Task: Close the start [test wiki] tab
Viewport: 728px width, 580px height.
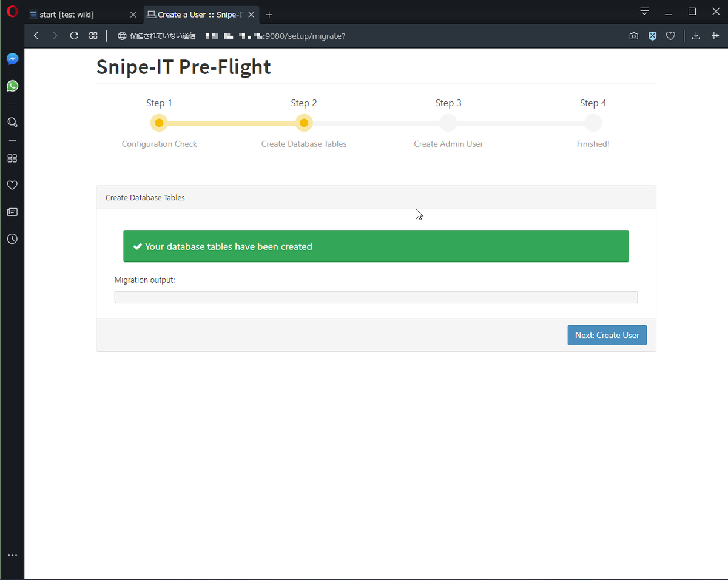Action: (x=133, y=15)
